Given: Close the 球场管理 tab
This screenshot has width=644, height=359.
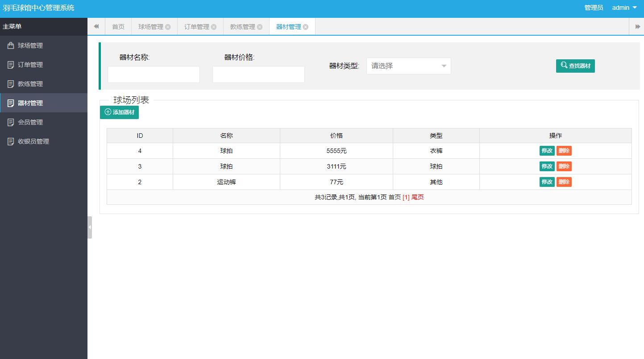Looking at the screenshot, I should tap(168, 27).
